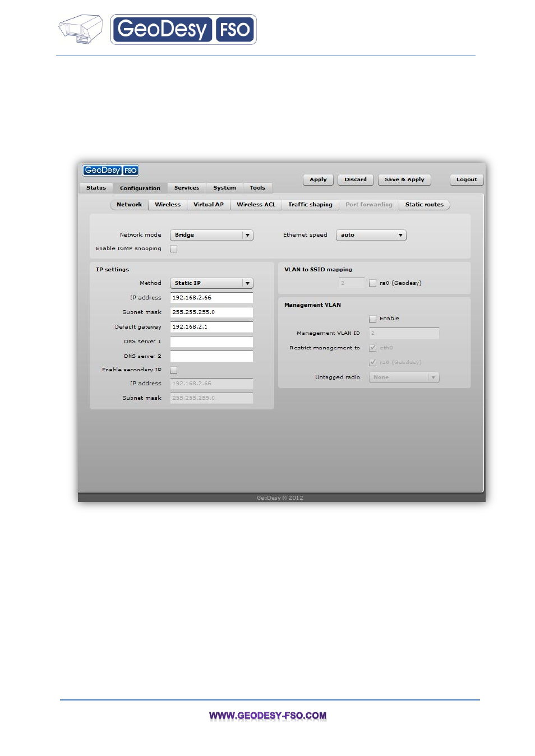Image resolution: width=535 pixels, height=756 pixels.
Task: Click the Port forwarding sub-tab
Action: point(369,205)
